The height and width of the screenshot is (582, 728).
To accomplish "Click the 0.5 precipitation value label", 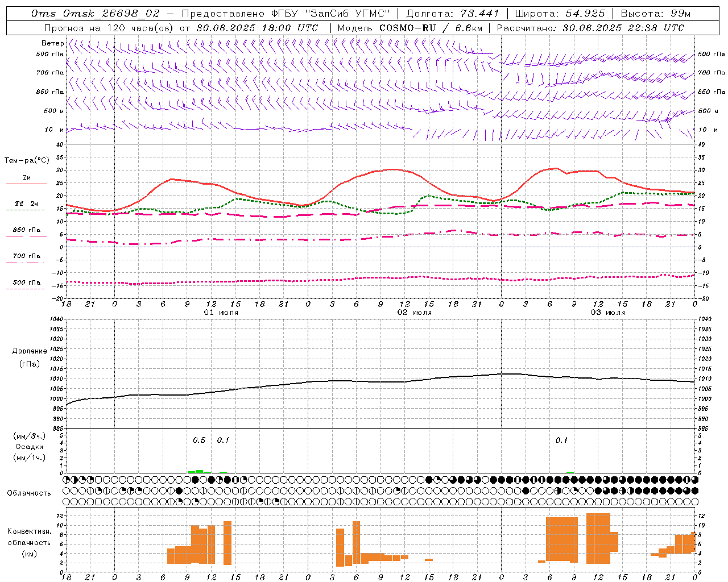I will [x=199, y=440].
